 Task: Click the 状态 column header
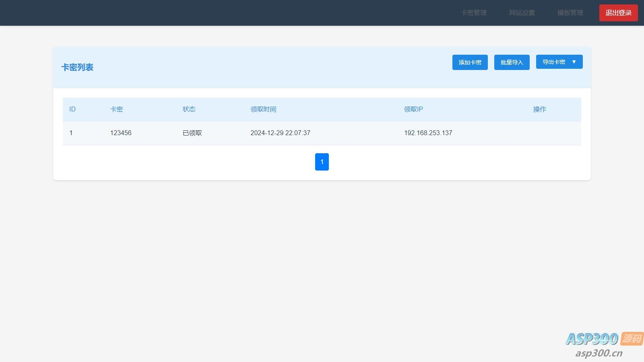(189, 109)
